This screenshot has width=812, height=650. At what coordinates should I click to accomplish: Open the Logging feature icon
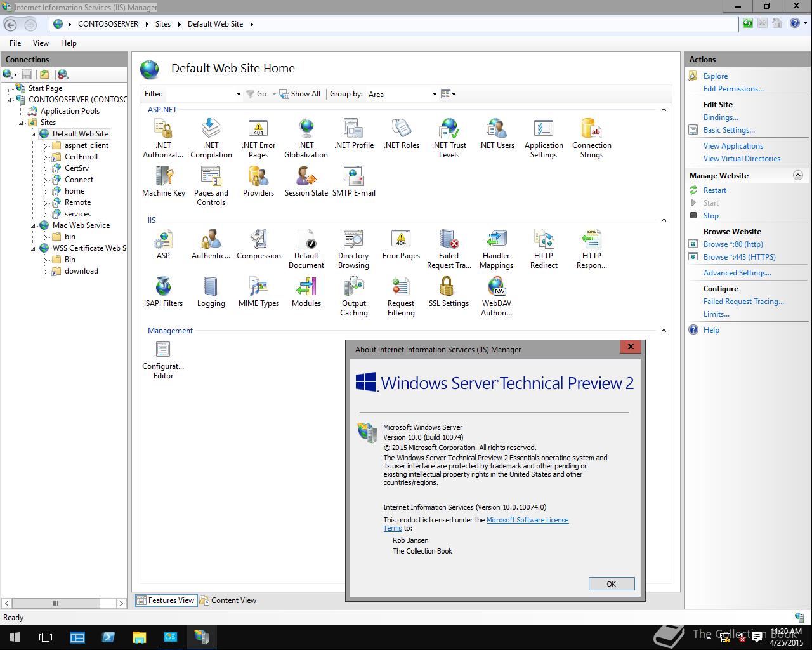tap(211, 292)
